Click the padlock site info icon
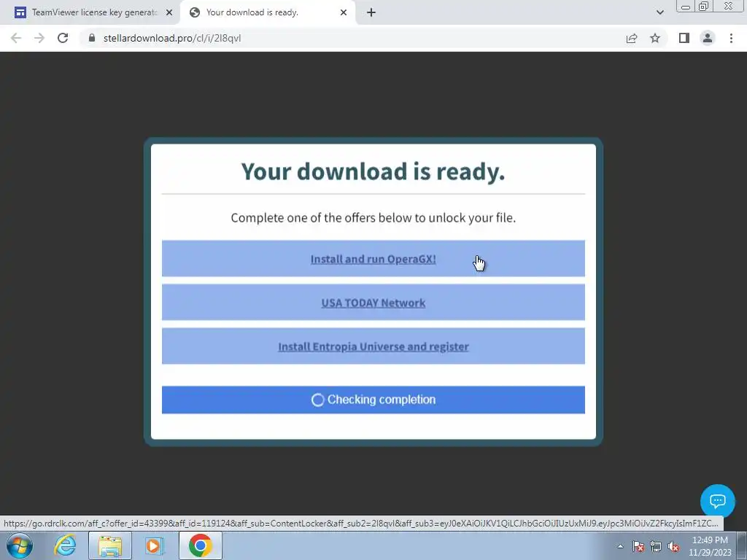The width and height of the screenshot is (747, 560). coord(92,38)
